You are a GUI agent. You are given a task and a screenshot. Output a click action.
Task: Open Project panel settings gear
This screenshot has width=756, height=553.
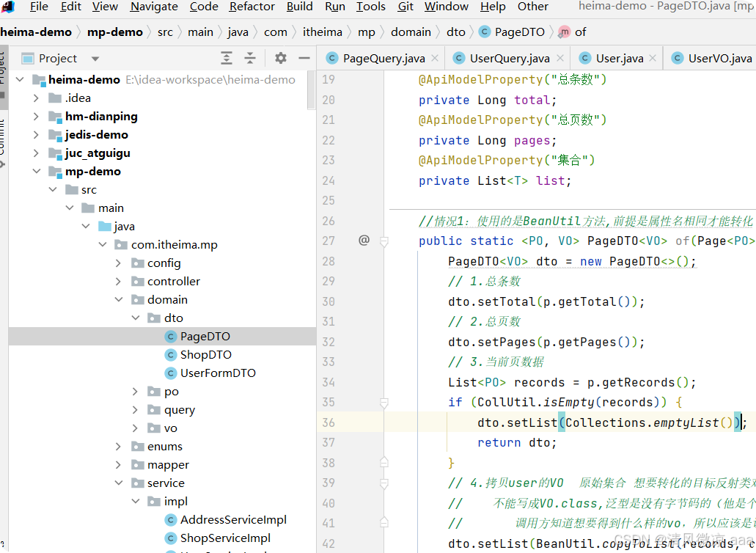pos(281,59)
